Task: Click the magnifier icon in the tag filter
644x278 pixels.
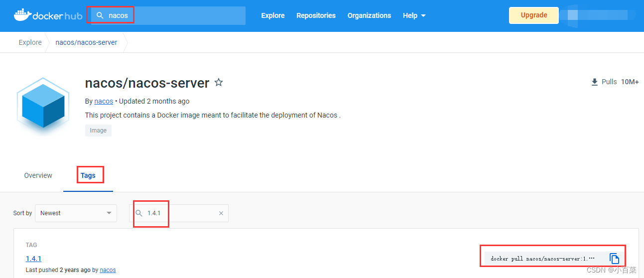Action: (139, 213)
